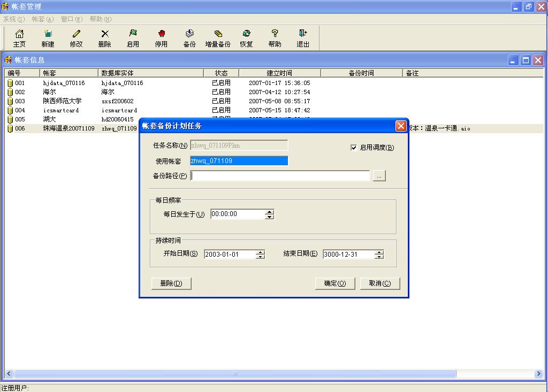
Task: Uncheck the 启用调度 checkbox
Action: [354, 148]
